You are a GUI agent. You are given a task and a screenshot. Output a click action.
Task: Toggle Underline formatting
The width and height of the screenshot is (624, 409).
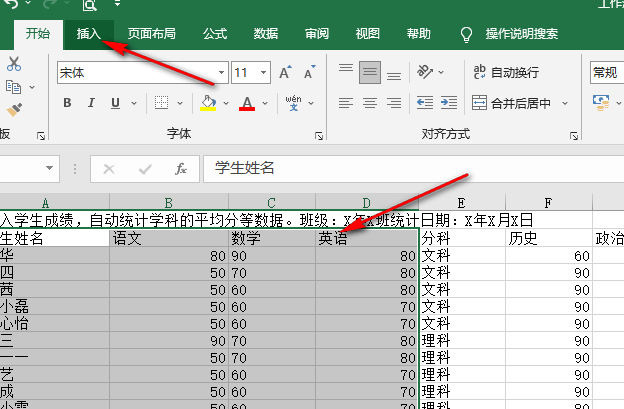click(x=115, y=103)
